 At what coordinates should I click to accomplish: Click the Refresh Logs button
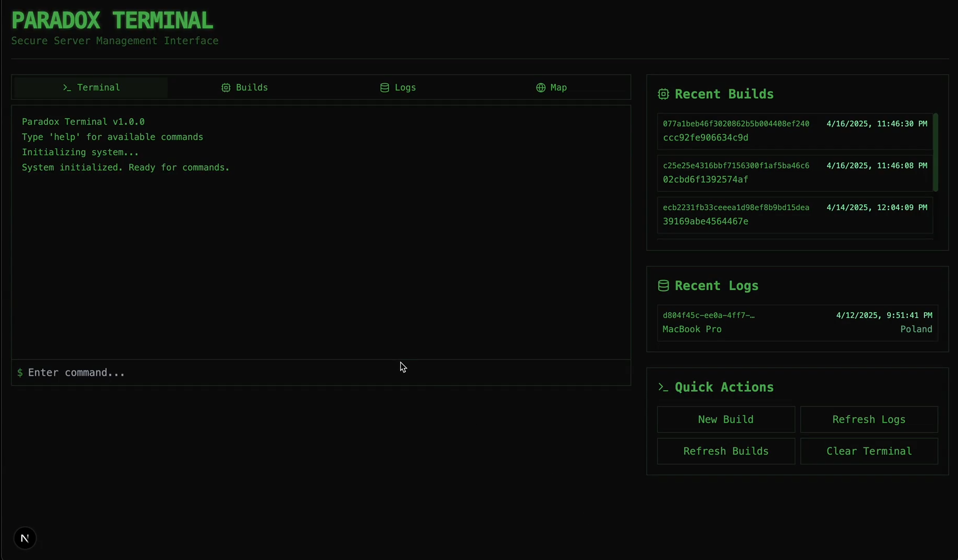click(x=868, y=419)
